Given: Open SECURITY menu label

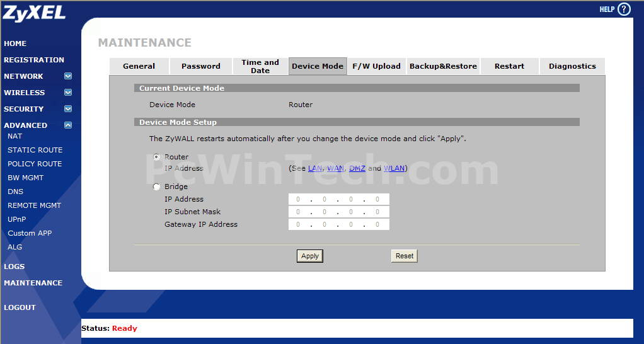Looking at the screenshot, I should [23, 109].
